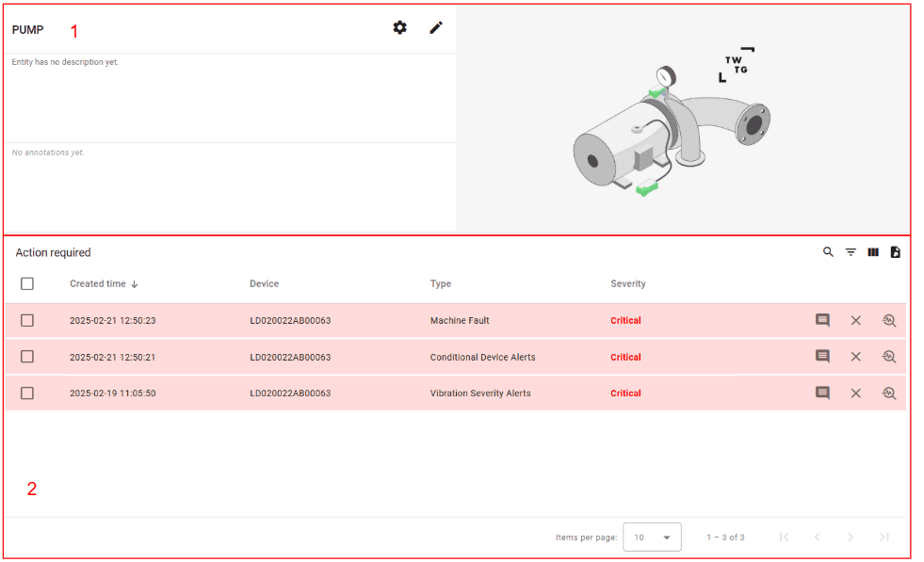Go to next page arrow
Screen dimensions: 924x562
(x=851, y=538)
